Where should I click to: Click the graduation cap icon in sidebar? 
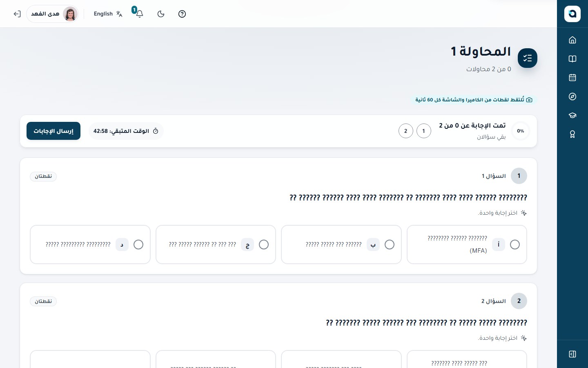point(572,115)
